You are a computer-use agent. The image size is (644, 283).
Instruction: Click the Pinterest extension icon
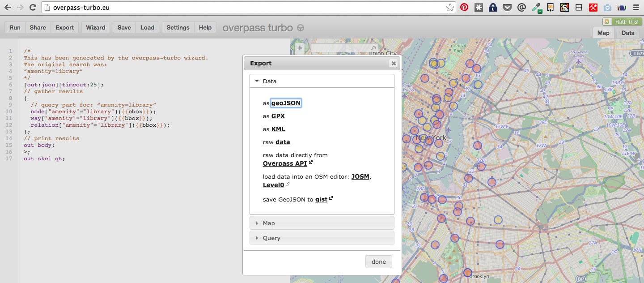pyautogui.click(x=464, y=8)
